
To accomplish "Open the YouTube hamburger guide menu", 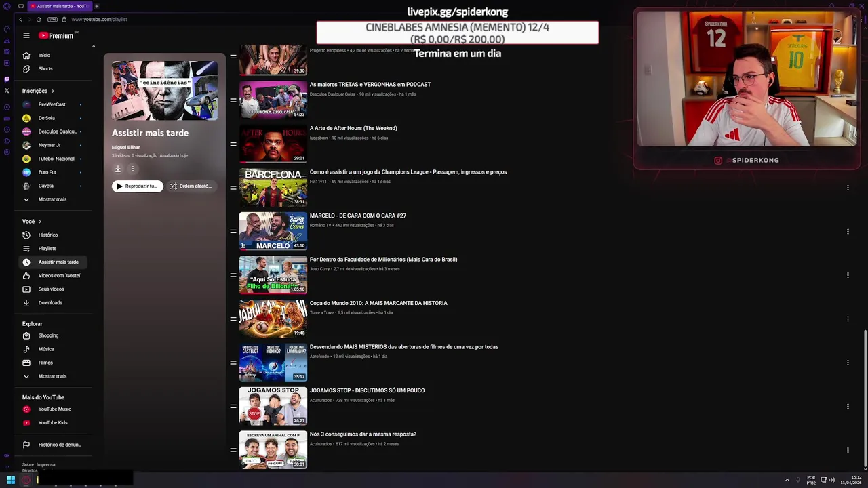I will click(26, 35).
